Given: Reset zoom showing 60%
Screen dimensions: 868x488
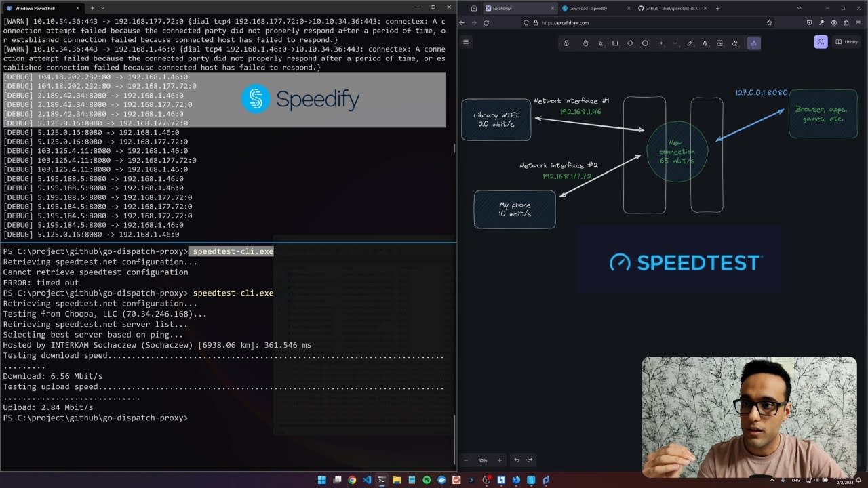Looking at the screenshot, I should pyautogui.click(x=483, y=460).
